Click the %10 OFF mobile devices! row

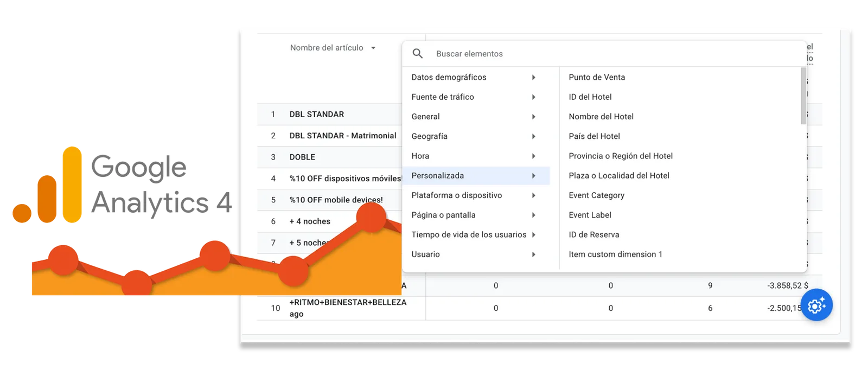tap(336, 200)
